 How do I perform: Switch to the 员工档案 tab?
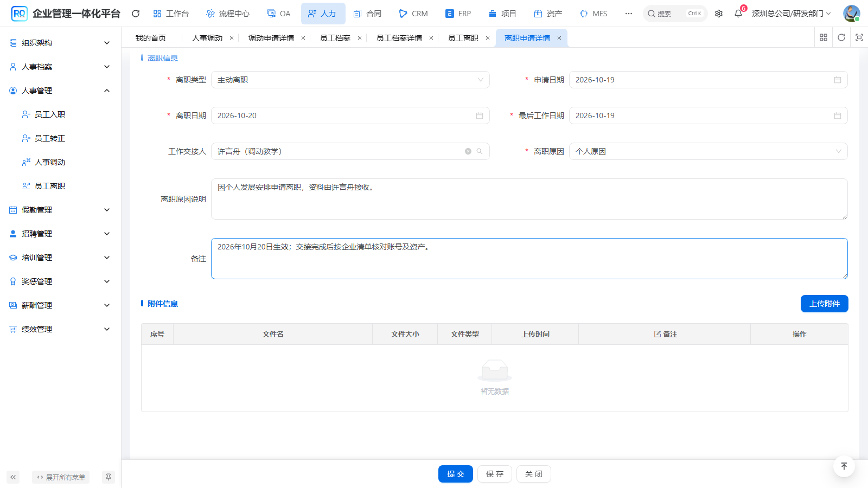tap(335, 38)
